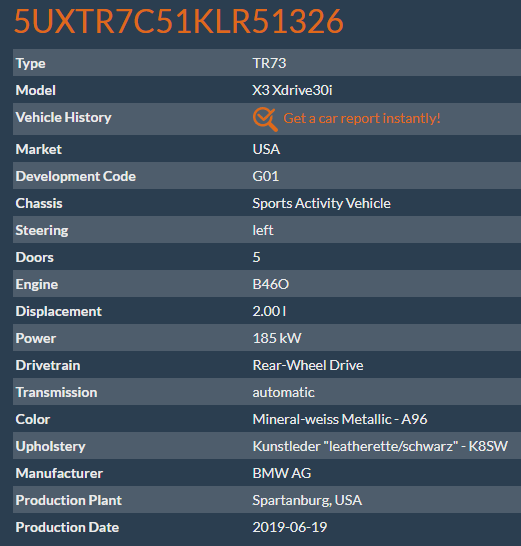Select the model value 'X3 Xdrive30i'
The height and width of the screenshot is (546, 521).
[x=293, y=90]
